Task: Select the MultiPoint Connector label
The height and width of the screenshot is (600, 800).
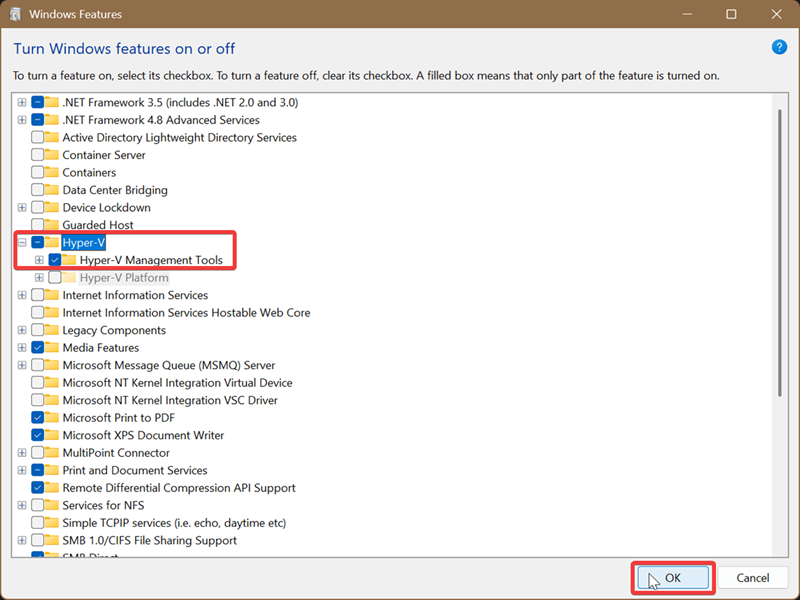Action: pyautogui.click(x=116, y=453)
